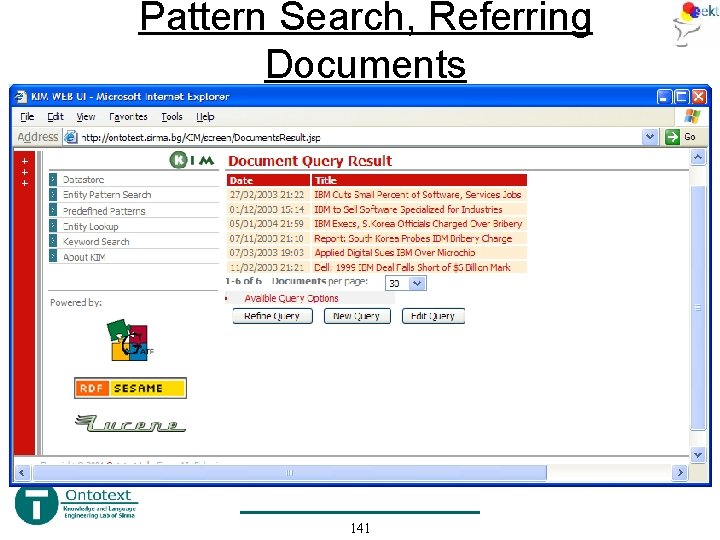Open the Keyword Search link
The height and width of the screenshot is (540, 720).
(96, 242)
